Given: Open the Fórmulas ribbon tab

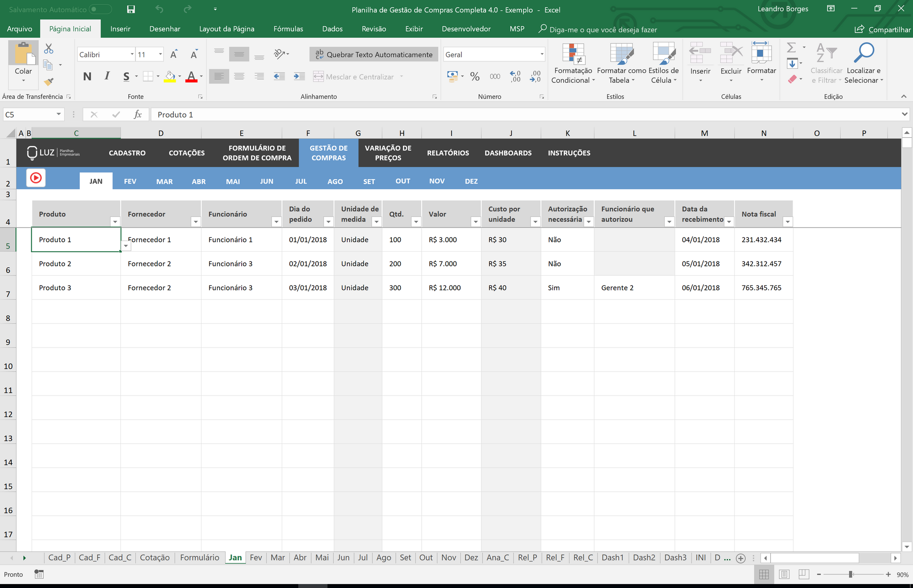Looking at the screenshot, I should (x=288, y=29).
